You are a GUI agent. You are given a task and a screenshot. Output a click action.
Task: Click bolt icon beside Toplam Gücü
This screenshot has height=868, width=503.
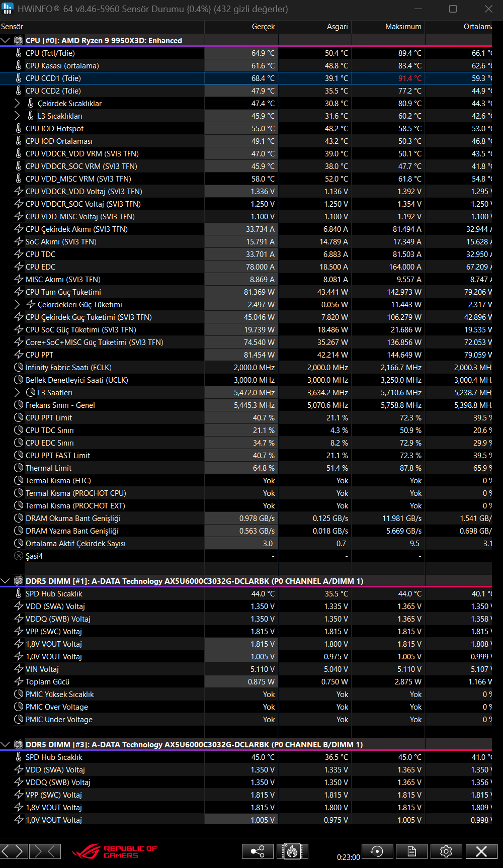19,681
